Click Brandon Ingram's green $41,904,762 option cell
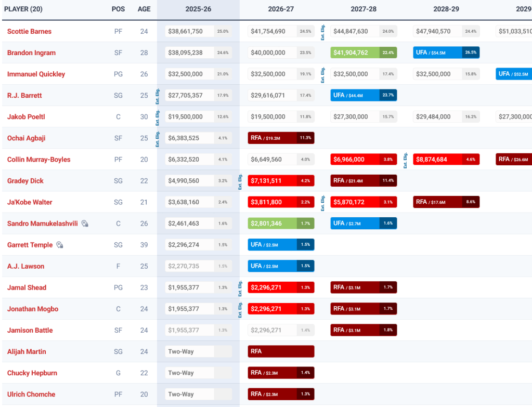 click(x=363, y=52)
